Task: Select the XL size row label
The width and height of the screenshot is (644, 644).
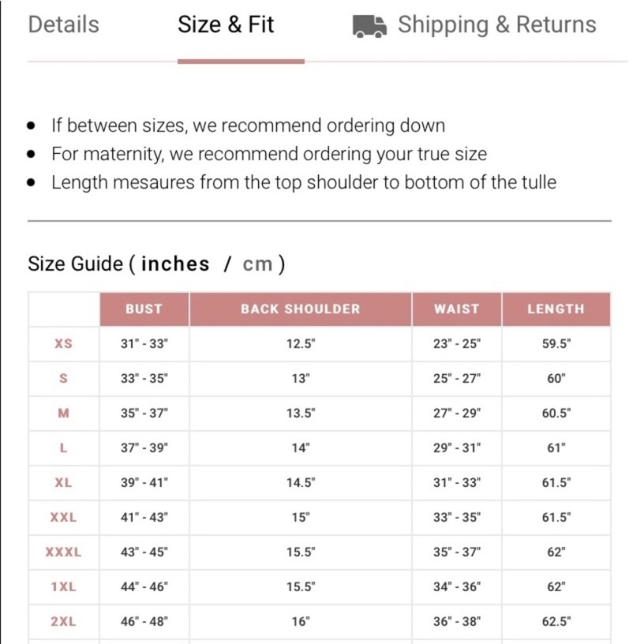Action: pos(63,482)
